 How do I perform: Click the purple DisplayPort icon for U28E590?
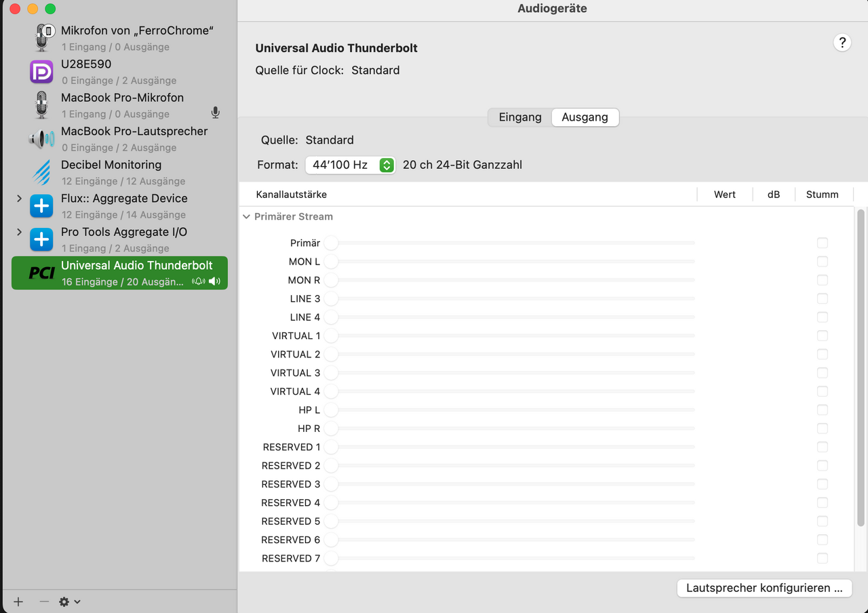pyautogui.click(x=42, y=71)
